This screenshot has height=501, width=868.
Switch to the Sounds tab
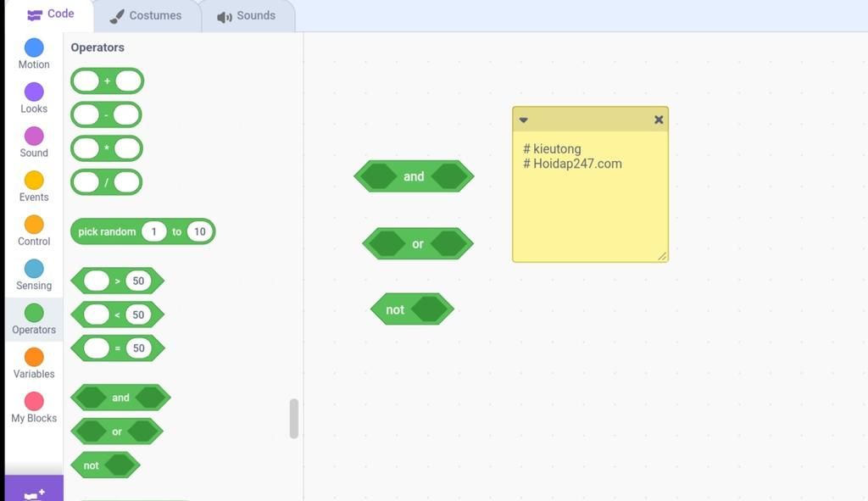pyautogui.click(x=247, y=16)
